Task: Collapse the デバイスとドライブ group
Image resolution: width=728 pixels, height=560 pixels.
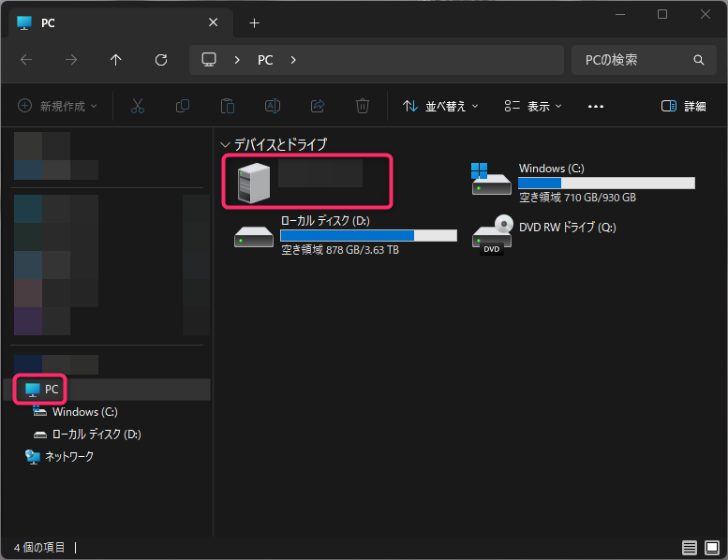Action: 224,145
